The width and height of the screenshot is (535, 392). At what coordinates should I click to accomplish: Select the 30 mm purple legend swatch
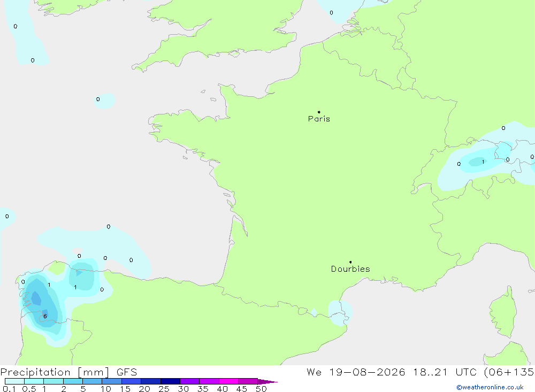[189, 381]
